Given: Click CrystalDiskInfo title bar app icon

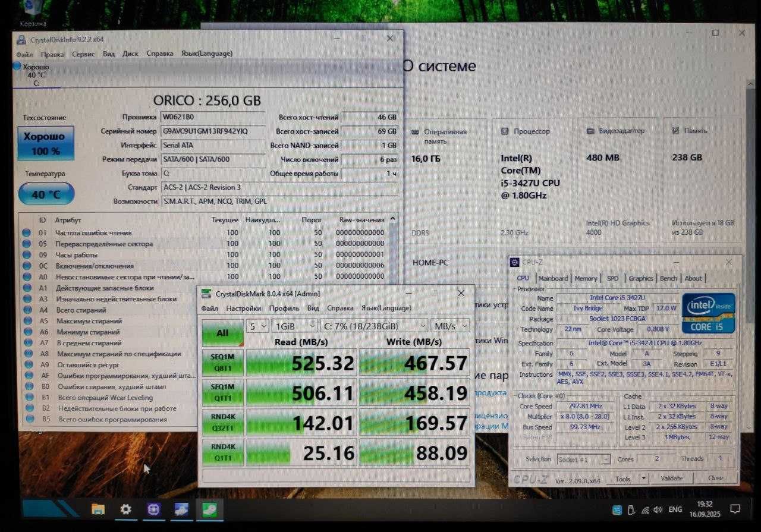Looking at the screenshot, I should [21, 40].
